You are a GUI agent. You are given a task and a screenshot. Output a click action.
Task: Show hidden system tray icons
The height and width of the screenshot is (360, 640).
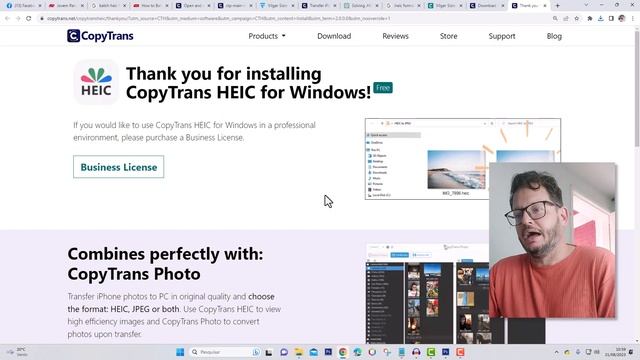click(x=556, y=352)
